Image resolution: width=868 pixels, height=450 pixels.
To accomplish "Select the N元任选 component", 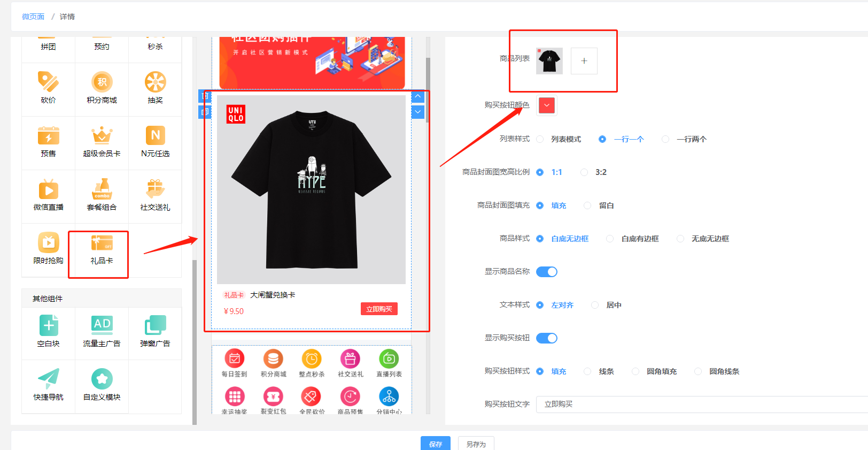I will coord(155,143).
